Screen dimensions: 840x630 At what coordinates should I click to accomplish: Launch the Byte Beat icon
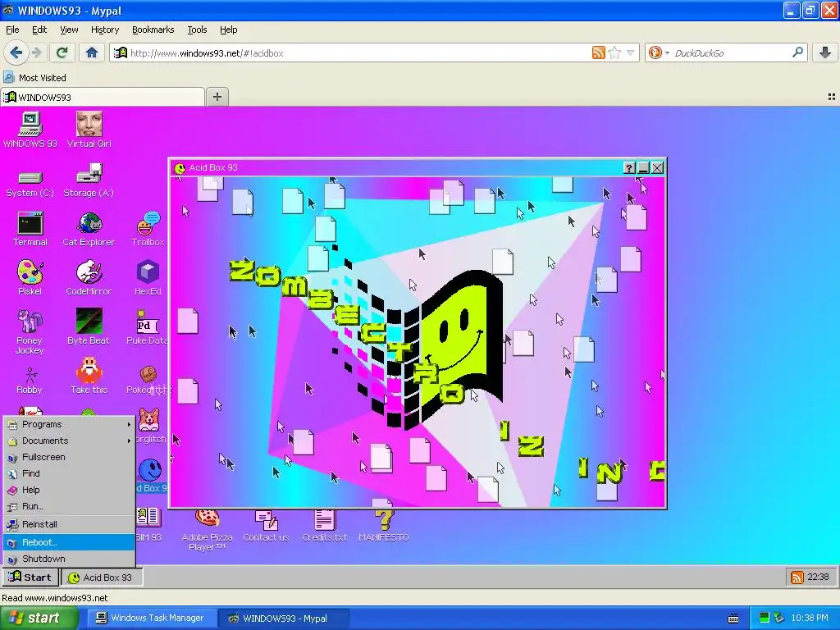pos(89,326)
